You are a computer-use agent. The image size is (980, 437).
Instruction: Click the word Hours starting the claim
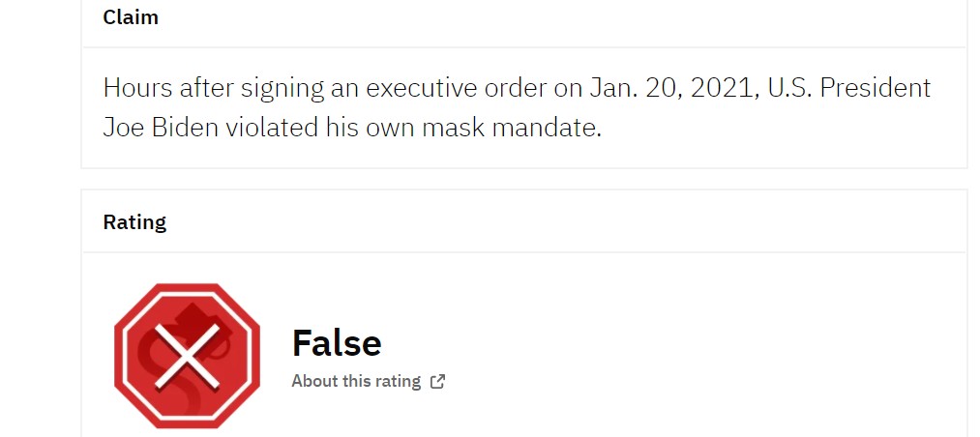click(x=137, y=88)
